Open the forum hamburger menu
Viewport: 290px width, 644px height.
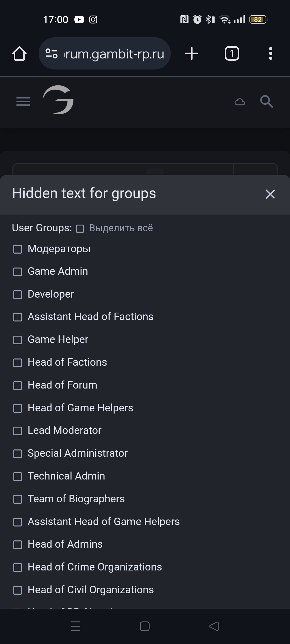click(x=23, y=101)
